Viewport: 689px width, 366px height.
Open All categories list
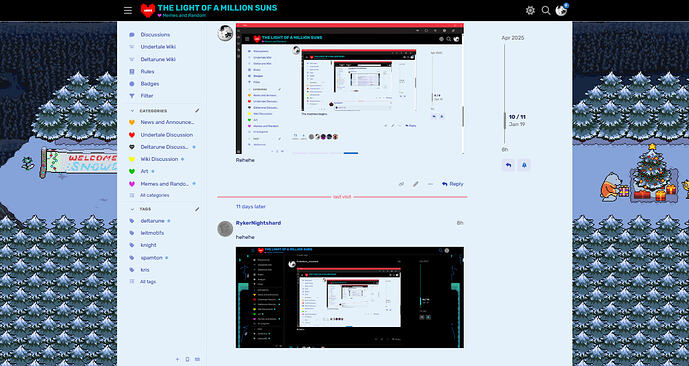pos(154,195)
